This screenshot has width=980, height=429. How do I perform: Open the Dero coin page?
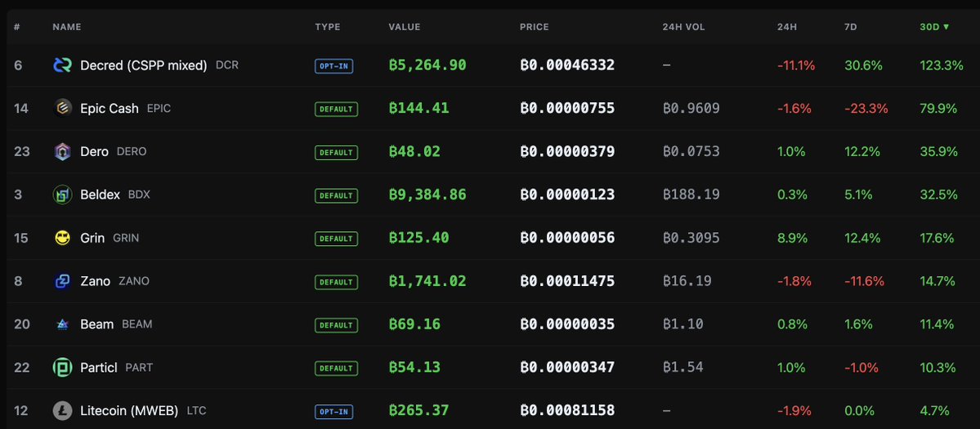click(x=94, y=151)
